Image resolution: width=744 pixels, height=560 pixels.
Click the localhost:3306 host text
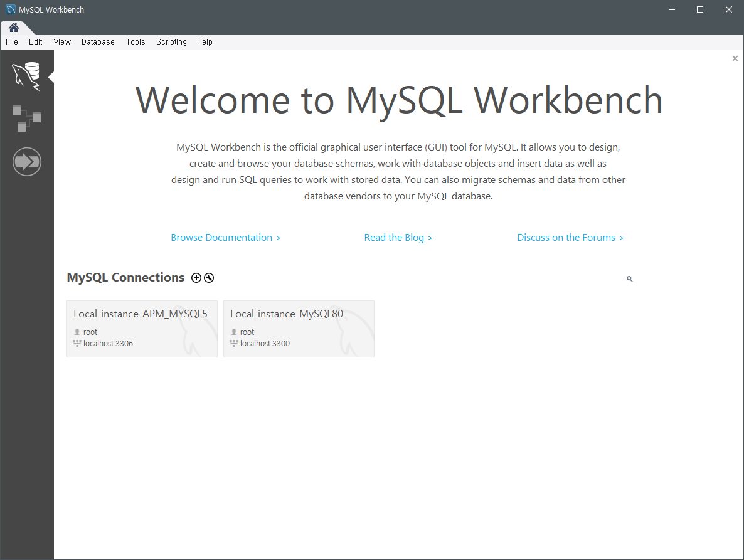108,343
